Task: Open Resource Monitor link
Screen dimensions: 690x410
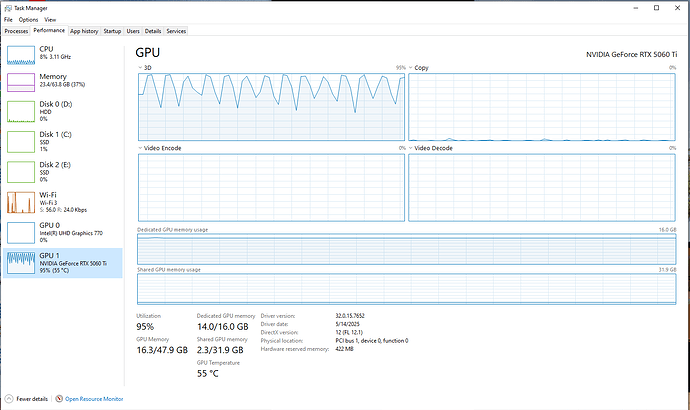Action: point(94,399)
